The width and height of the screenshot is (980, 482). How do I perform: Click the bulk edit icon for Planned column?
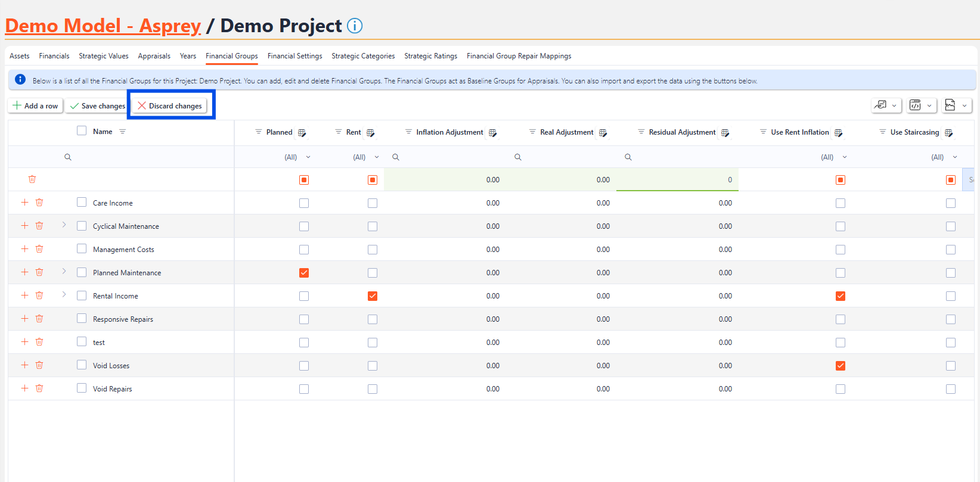coord(302,133)
